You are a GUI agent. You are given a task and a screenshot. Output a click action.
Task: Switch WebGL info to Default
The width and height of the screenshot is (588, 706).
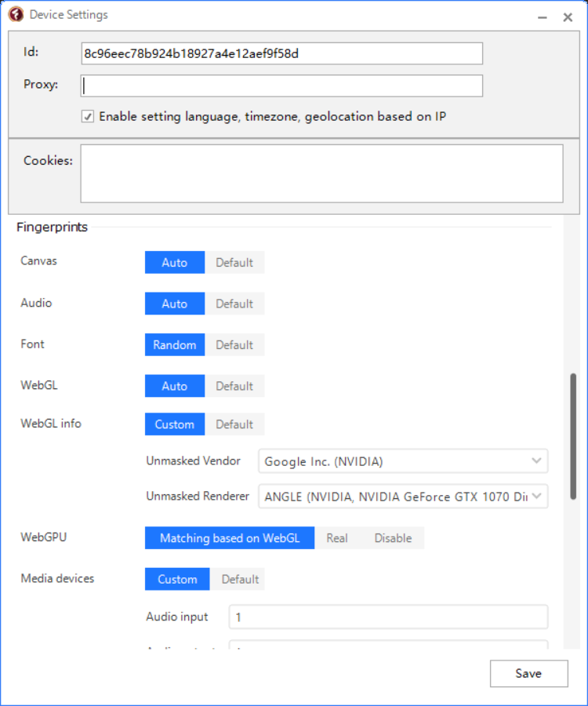234,424
